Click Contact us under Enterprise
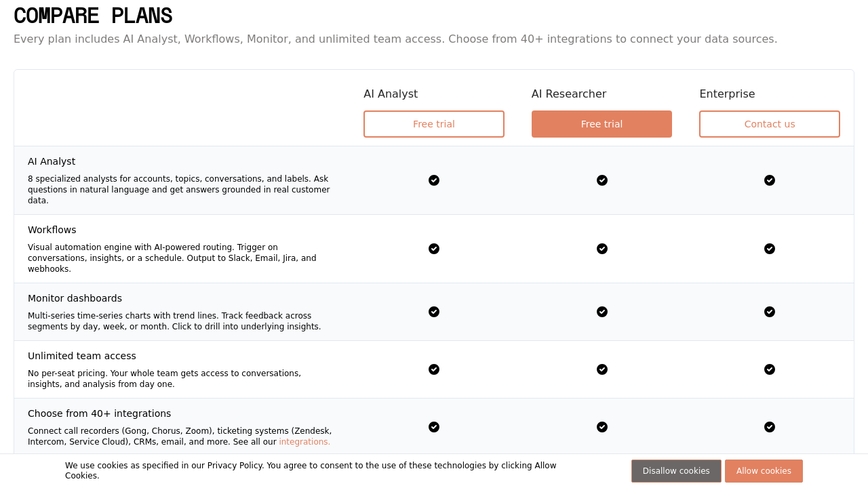868x488 pixels. [x=770, y=124]
